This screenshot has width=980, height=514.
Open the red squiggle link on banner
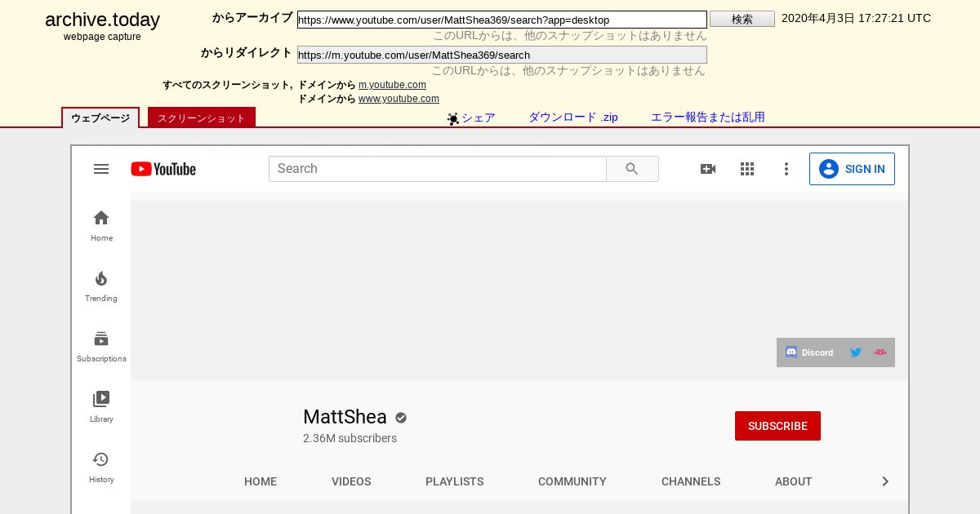click(x=880, y=352)
